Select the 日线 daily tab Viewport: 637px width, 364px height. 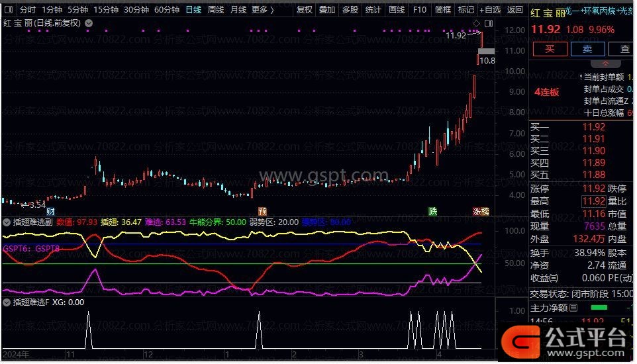(193, 9)
